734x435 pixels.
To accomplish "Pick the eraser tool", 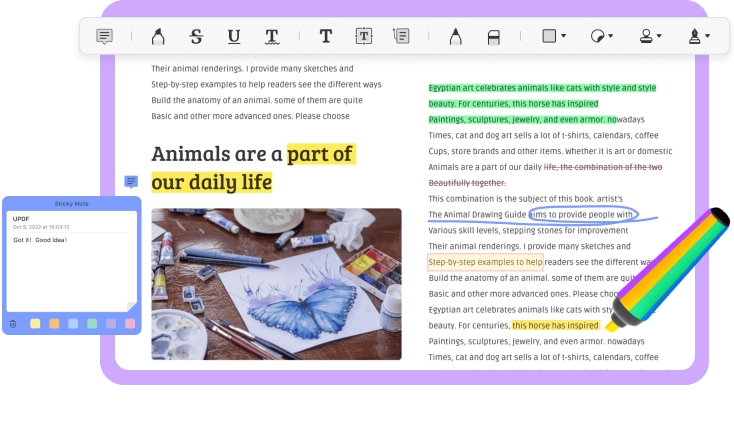I will pyautogui.click(x=493, y=37).
